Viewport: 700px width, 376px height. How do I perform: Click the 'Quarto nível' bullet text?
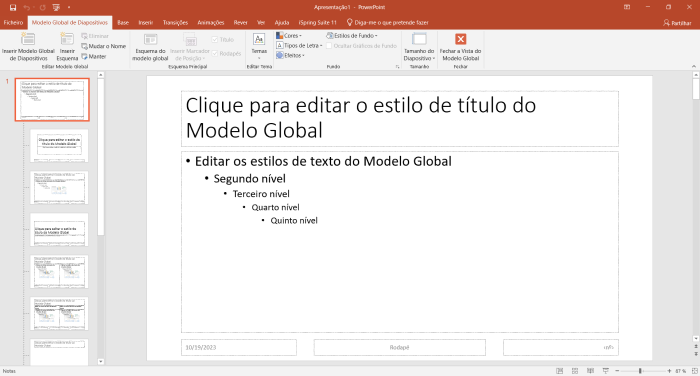(275, 207)
